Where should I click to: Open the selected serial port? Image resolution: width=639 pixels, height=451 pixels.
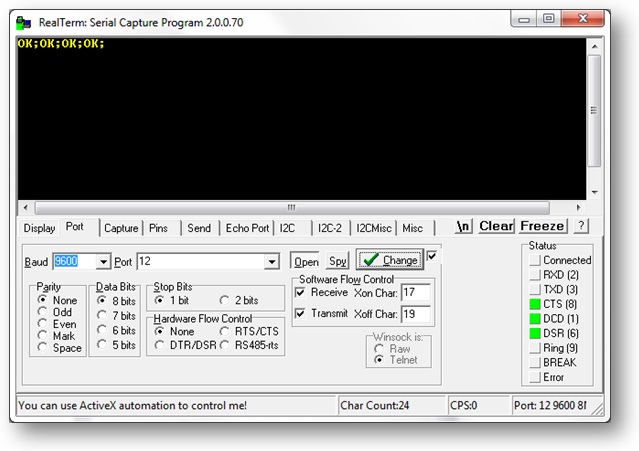tap(306, 261)
